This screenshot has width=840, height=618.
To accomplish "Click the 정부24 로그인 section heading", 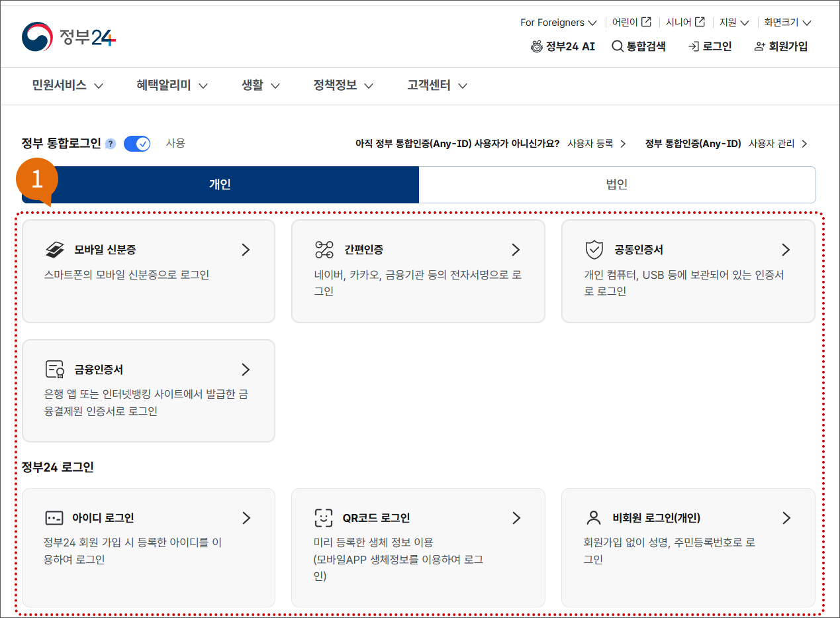I will tap(58, 467).
